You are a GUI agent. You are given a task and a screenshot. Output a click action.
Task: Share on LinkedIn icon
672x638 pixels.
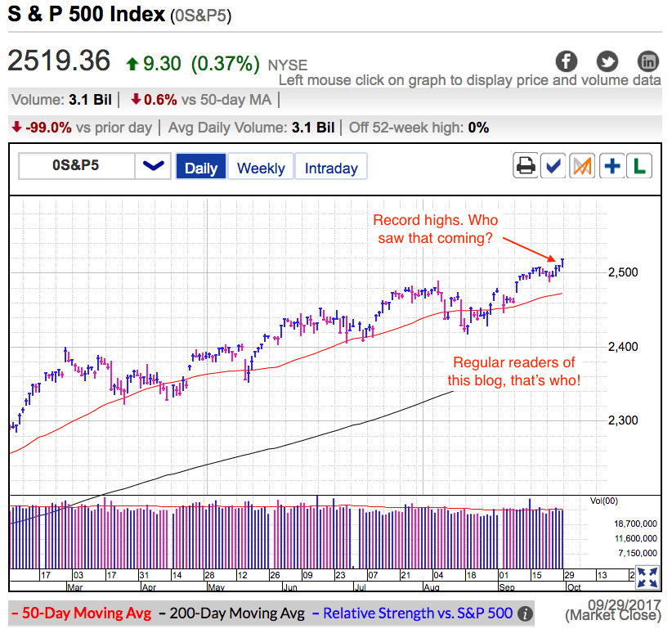(648, 61)
